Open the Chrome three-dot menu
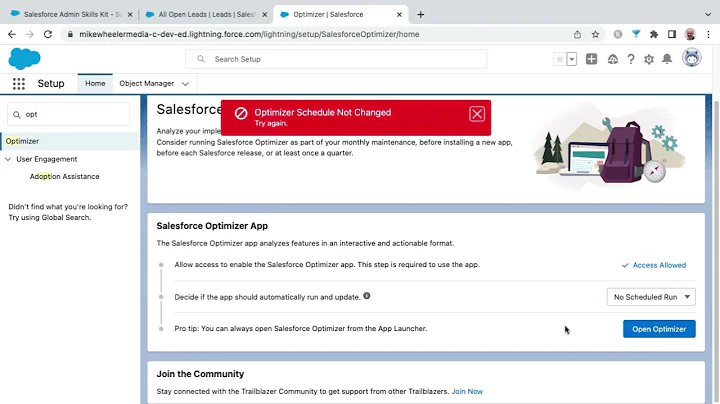720x404 pixels. pyautogui.click(x=708, y=34)
